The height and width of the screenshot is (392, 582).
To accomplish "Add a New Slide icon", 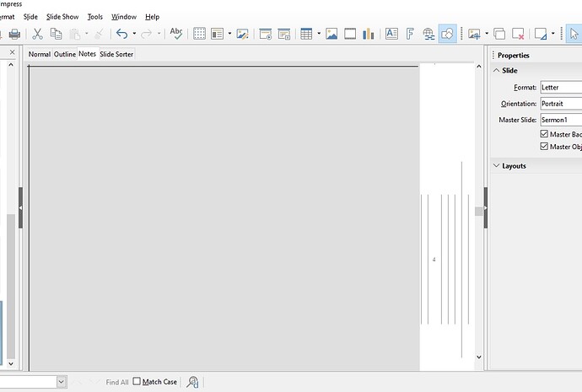I will click(474, 34).
